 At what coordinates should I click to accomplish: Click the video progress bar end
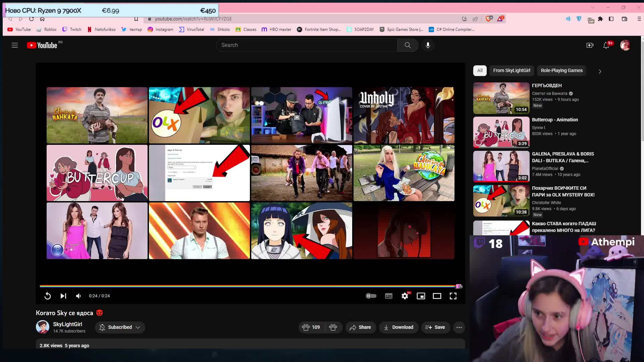tap(459, 286)
